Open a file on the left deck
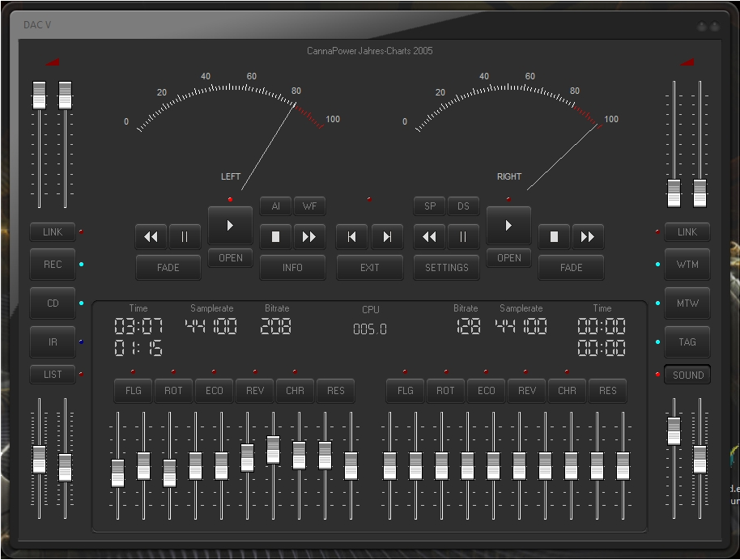The image size is (740, 560). coord(231,258)
